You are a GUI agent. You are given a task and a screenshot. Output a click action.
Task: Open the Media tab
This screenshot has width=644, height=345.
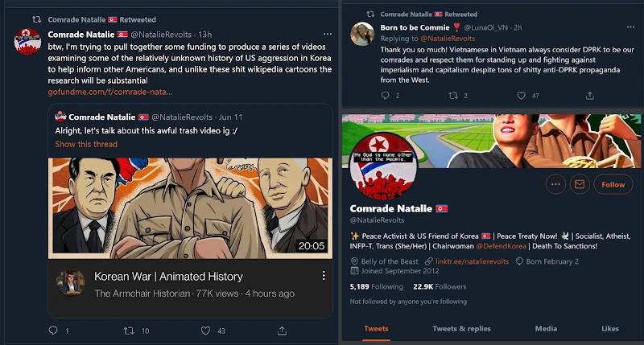546,328
